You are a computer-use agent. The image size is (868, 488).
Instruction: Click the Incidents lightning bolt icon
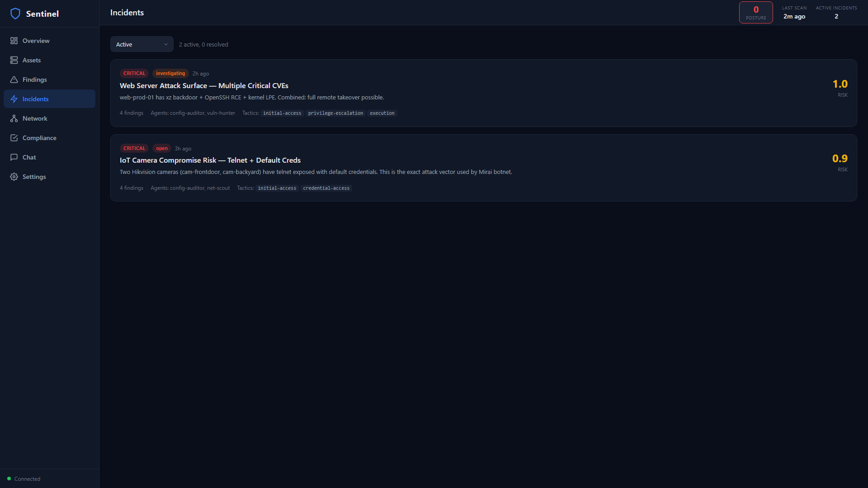coord(14,99)
